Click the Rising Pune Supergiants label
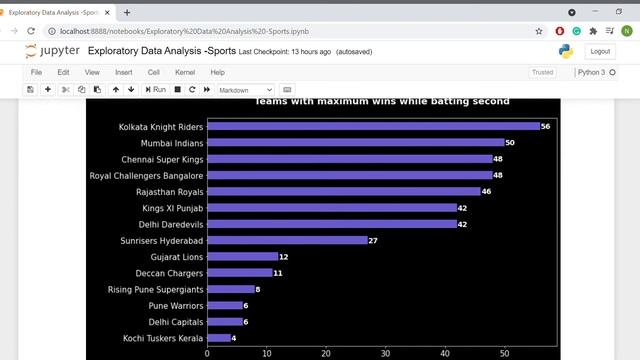 tap(156, 290)
